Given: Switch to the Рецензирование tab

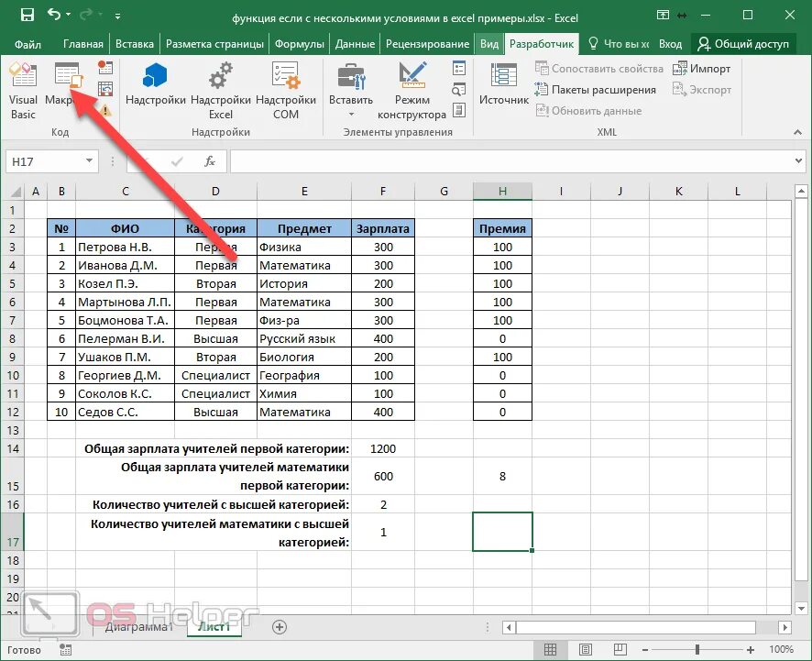Looking at the screenshot, I should coord(427,44).
